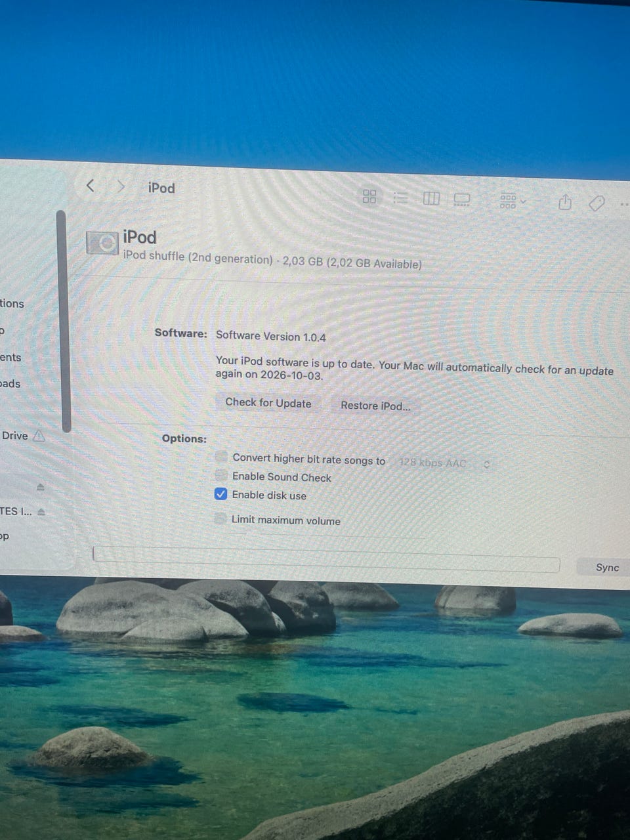Open the group-by options dropdown in toolbar
This screenshot has height=840, width=630.
[513, 201]
